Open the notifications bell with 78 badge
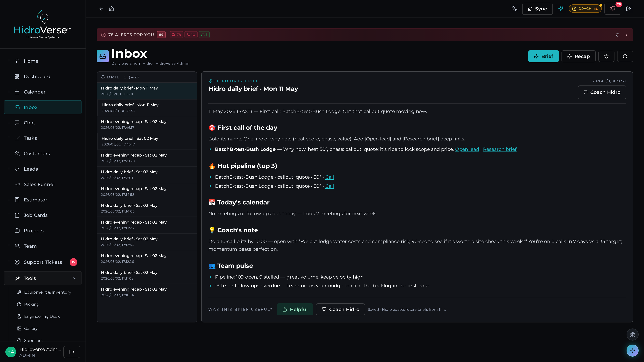 point(612,9)
